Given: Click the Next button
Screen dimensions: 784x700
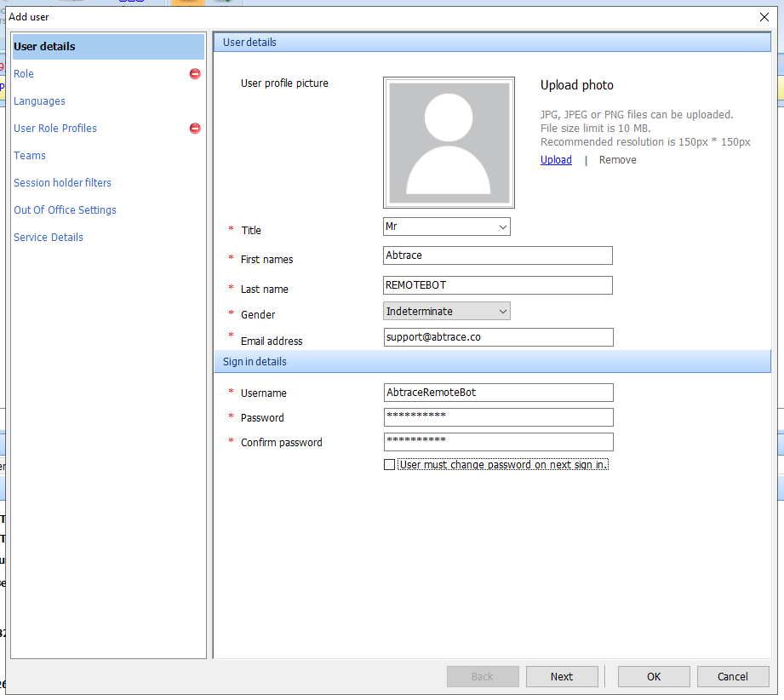Looking at the screenshot, I should 562,676.
